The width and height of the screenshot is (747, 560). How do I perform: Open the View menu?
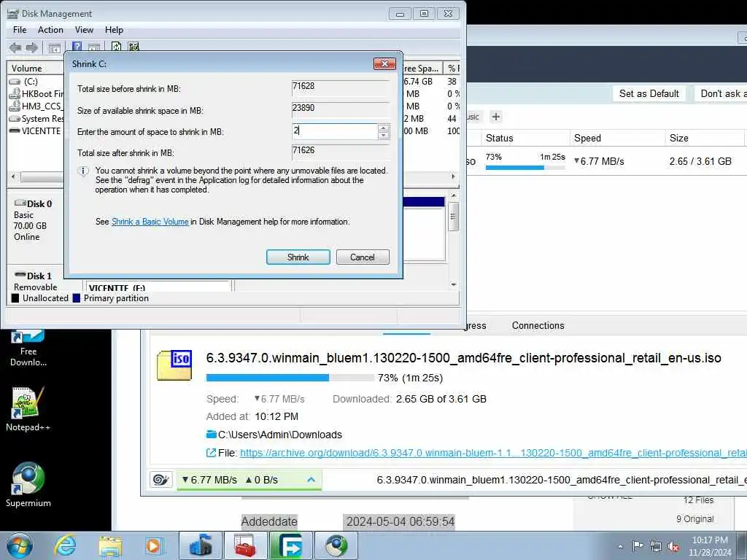click(x=84, y=29)
